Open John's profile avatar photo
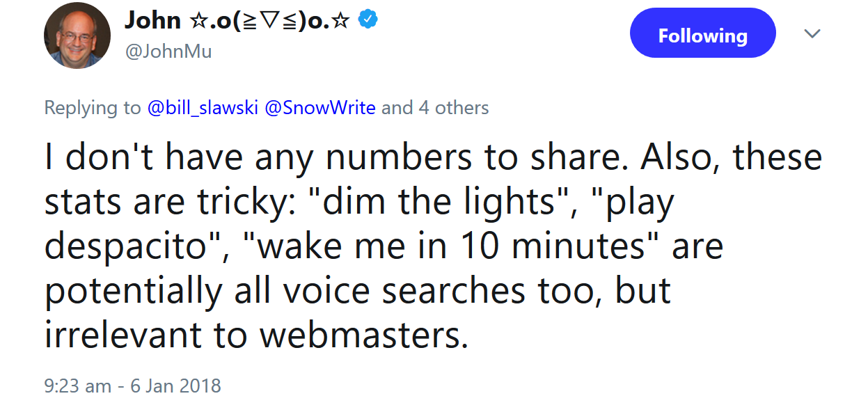Image resolution: width=868 pixels, height=412 pixels. 77,35
